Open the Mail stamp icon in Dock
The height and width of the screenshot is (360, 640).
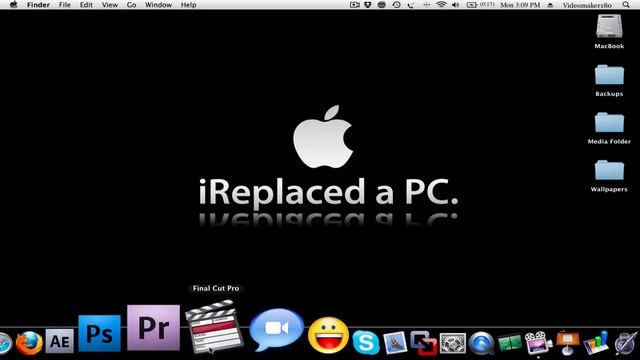395,342
